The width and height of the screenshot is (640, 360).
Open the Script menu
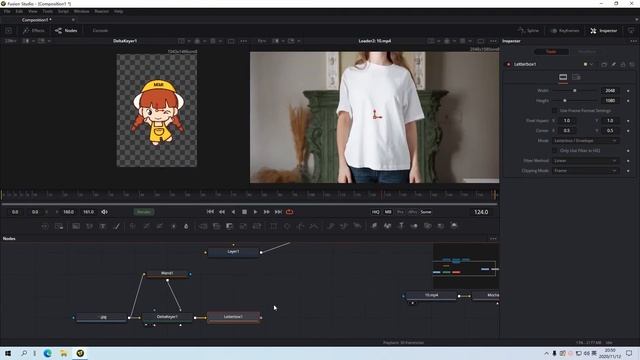63,11
